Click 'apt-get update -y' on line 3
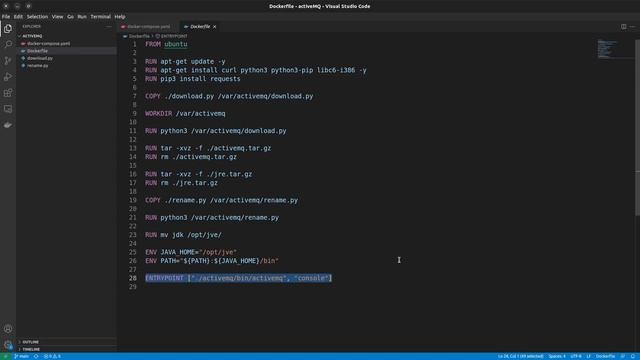640x360 pixels. [193, 61]
